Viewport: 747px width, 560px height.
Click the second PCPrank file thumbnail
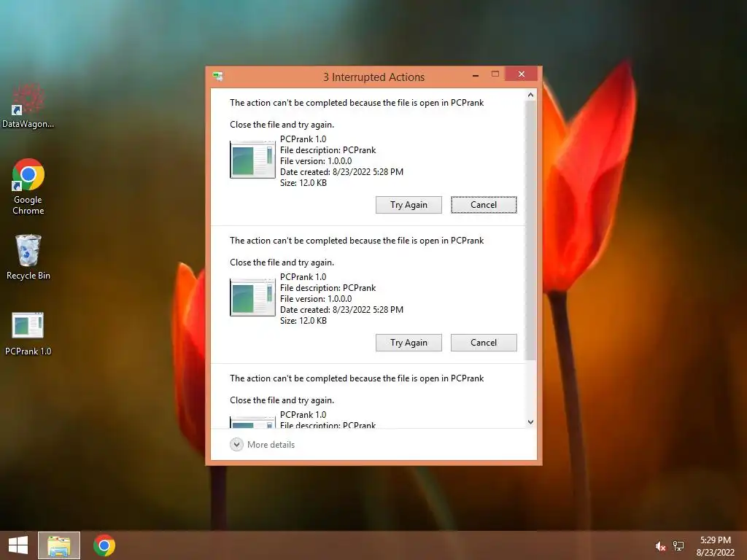pyautogui.click(x=252, y=297)
